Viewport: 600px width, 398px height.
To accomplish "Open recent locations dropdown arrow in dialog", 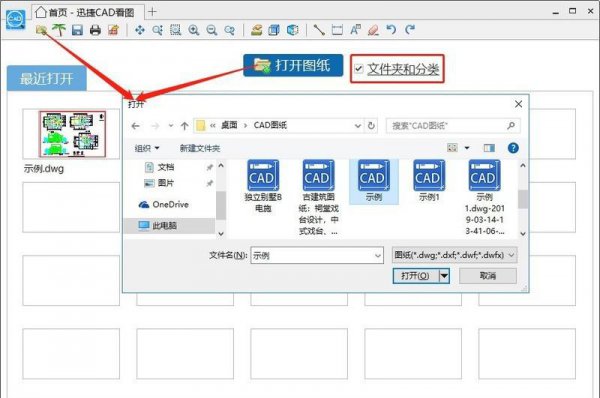I will [x=171, y=126].
